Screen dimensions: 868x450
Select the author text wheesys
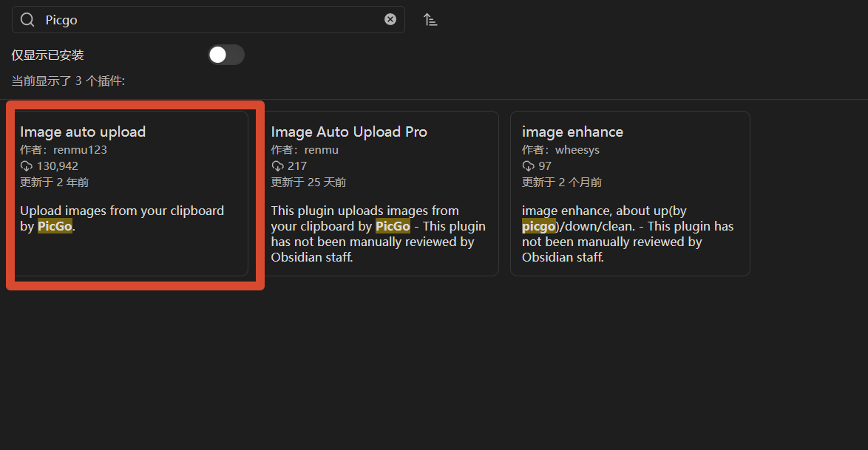pos(577,150)
